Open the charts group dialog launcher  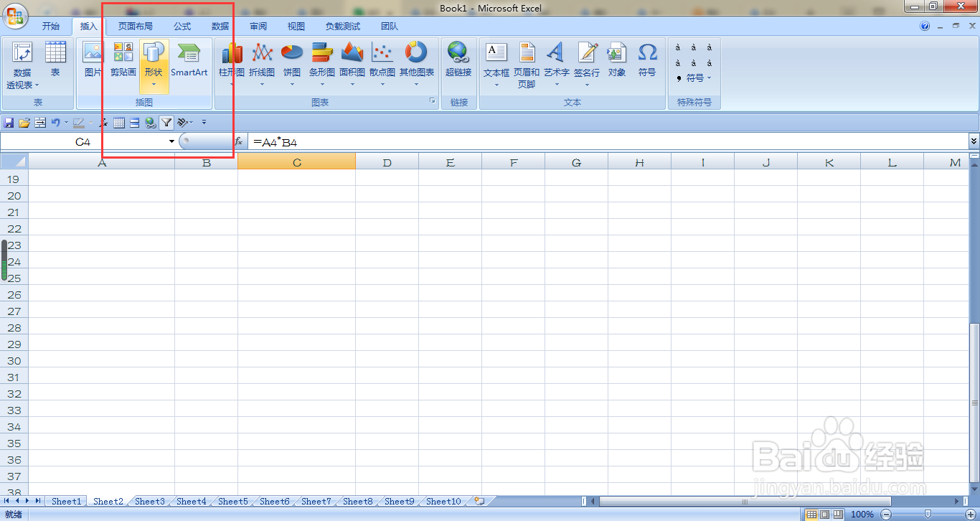pyautogui.click(x=433, y=101)
